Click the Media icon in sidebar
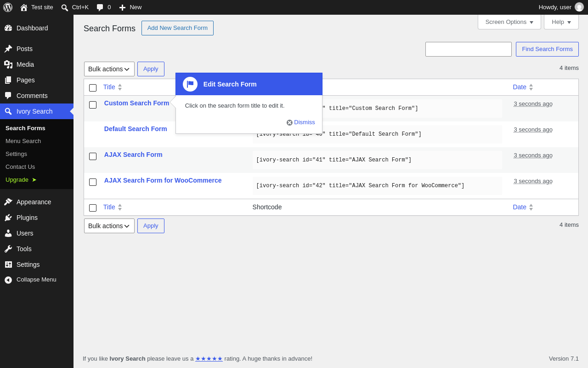Viewport: 588px width, 368px height. (x=8, y=64)
